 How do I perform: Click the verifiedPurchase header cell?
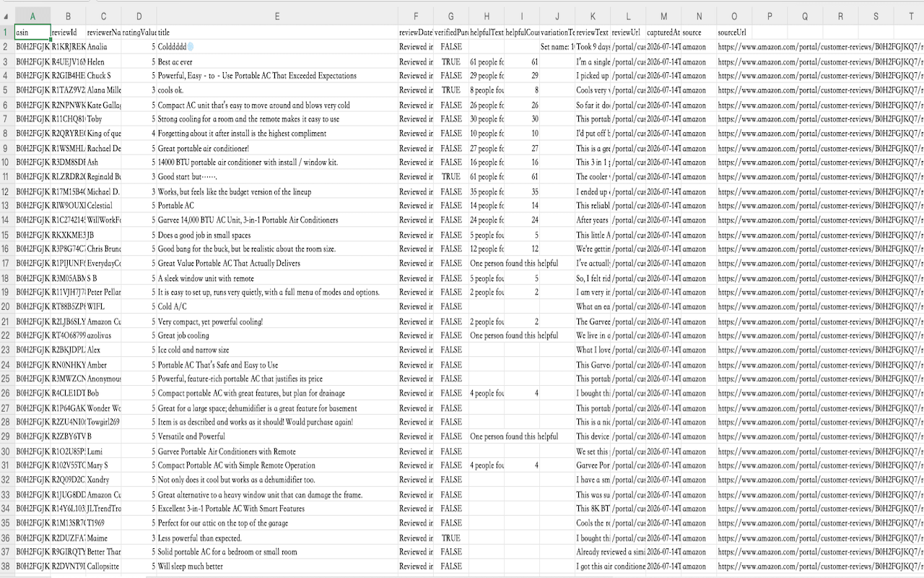click(x=450, y=33)
